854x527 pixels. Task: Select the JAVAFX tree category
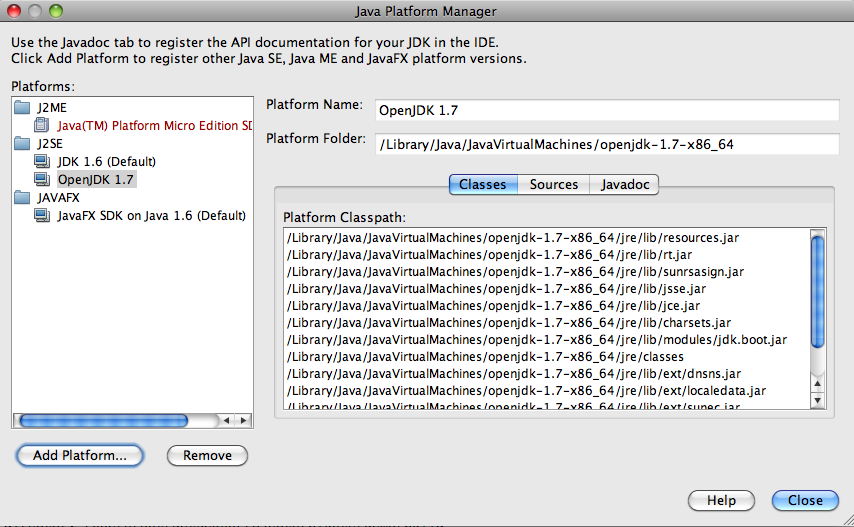click(58, 198)
